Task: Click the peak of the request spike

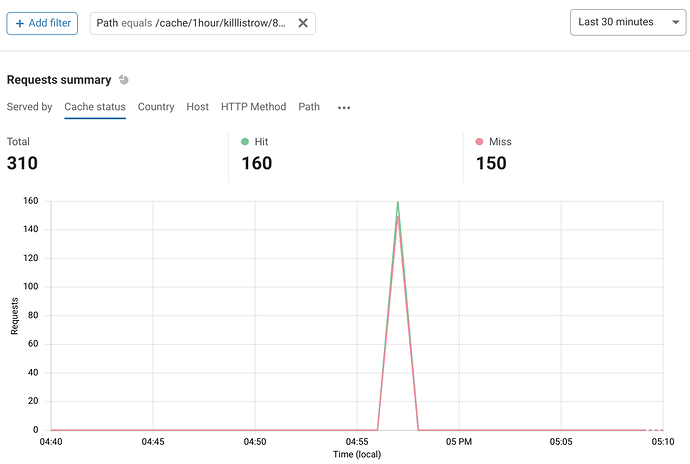Action: tap(398, 203)
